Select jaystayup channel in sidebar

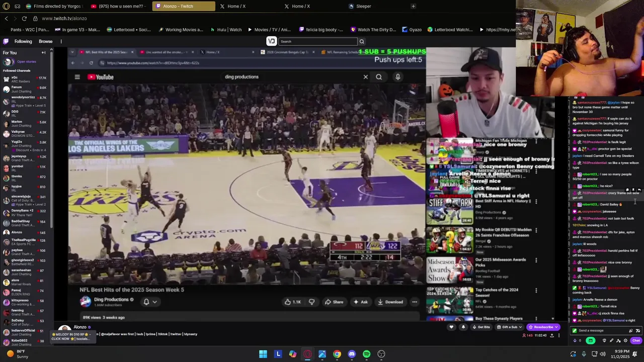point(25,158)
